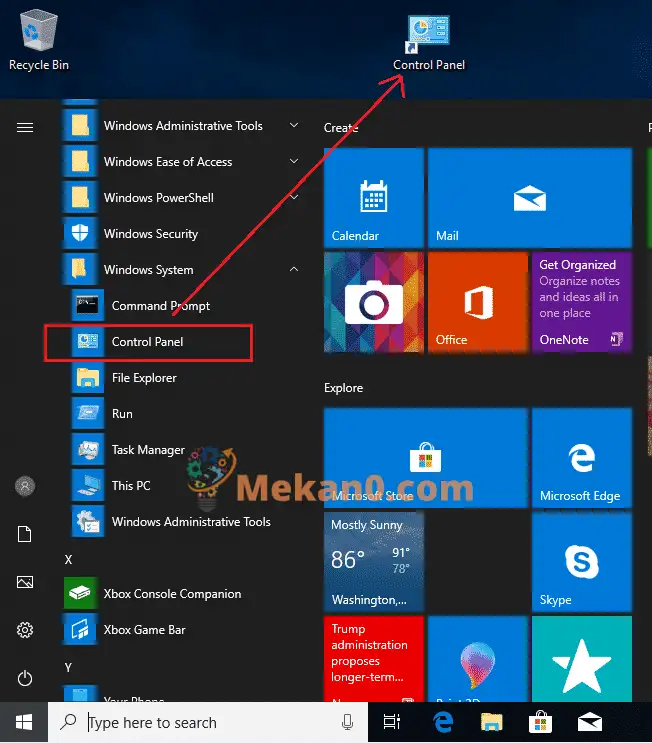Expand the Start menu hamburger button
652x743 pixels.
point(25,127)
